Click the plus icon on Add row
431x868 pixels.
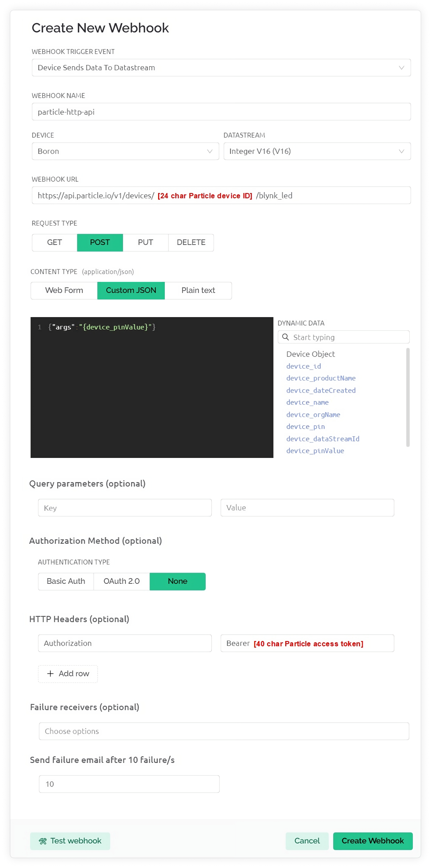coord(50,674)
